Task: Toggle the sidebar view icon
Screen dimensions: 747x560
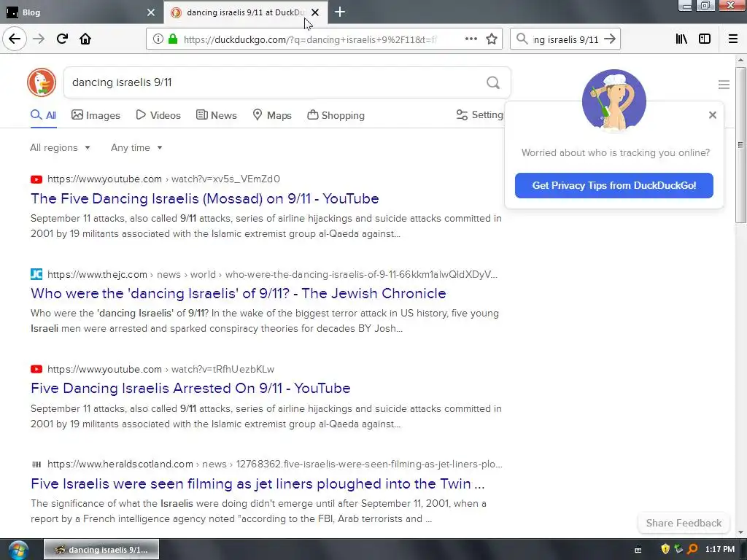Action: (x=705, y=39)
